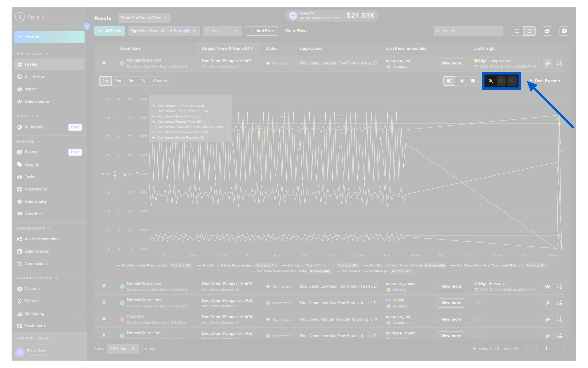588x368 pixels.
Task: Open View Doc Demo View dropdown
Action: (x=144, y=18)
